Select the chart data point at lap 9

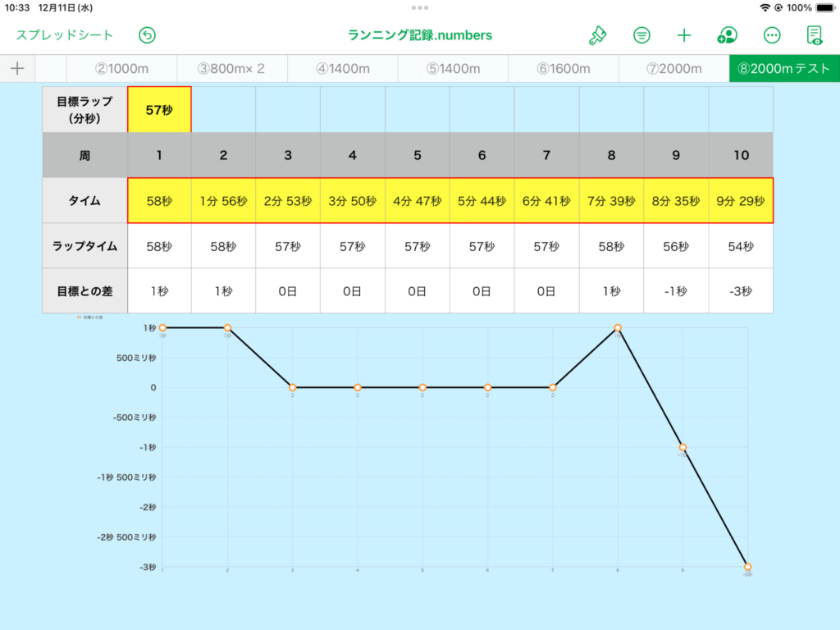tap(682, 447)
